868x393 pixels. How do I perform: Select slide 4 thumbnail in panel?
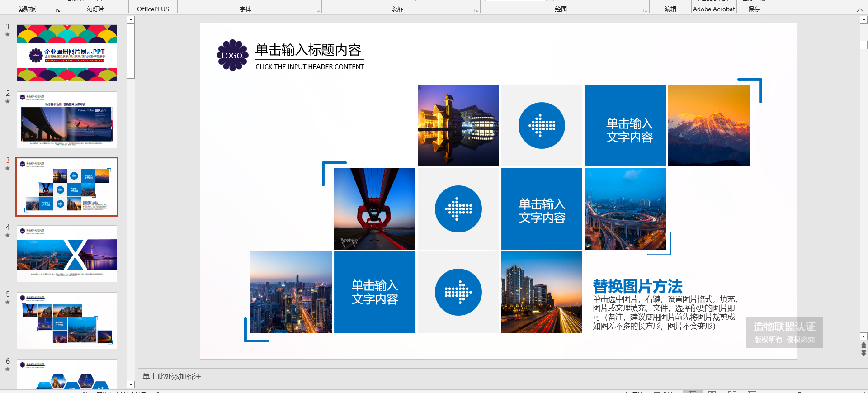[67, 254]
